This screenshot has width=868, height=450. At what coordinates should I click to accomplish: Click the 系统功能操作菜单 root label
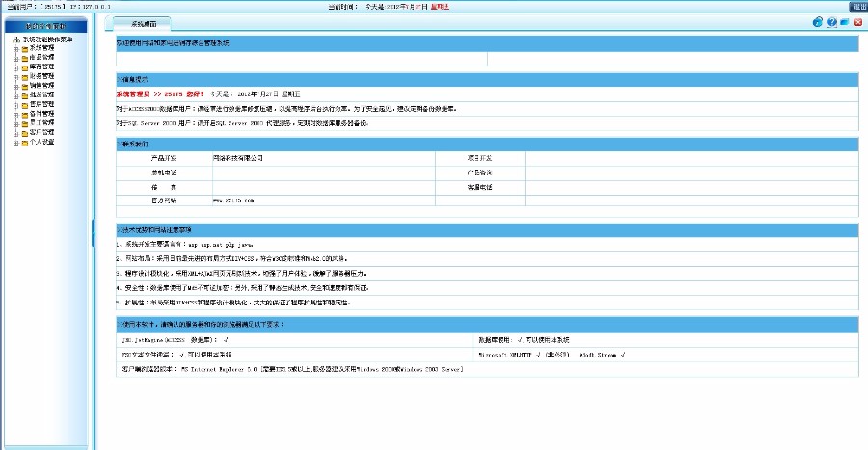(47, 40)
